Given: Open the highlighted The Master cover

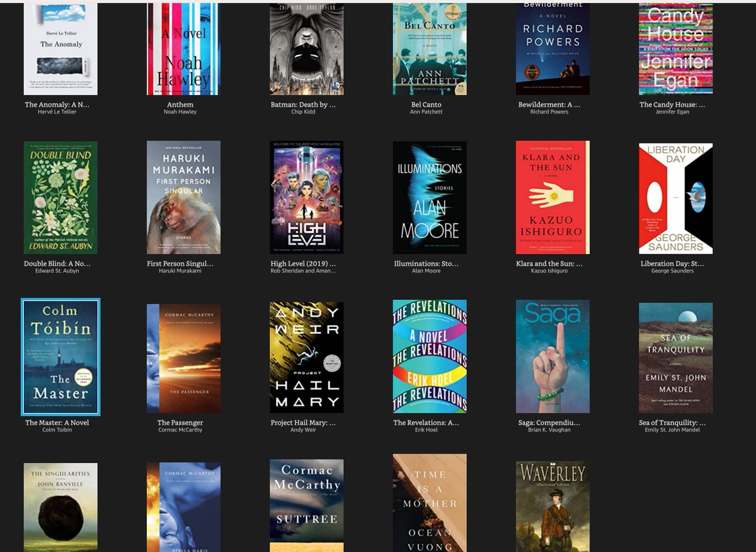Looking at the screenshot, I should (60, 357).
